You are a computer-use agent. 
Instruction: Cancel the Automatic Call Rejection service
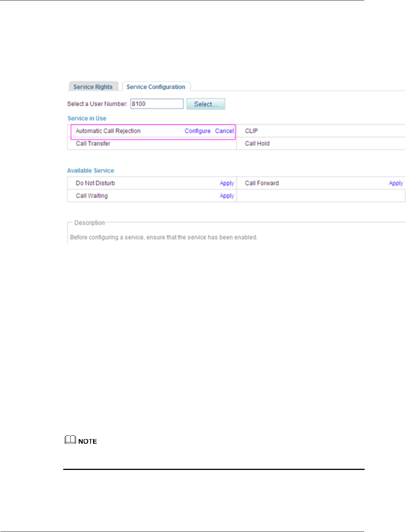click(224, 131)
